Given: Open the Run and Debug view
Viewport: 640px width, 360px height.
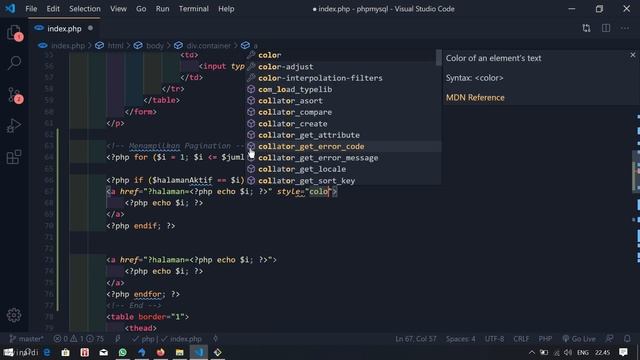Looking at the screenshot, I should point(14,126).
